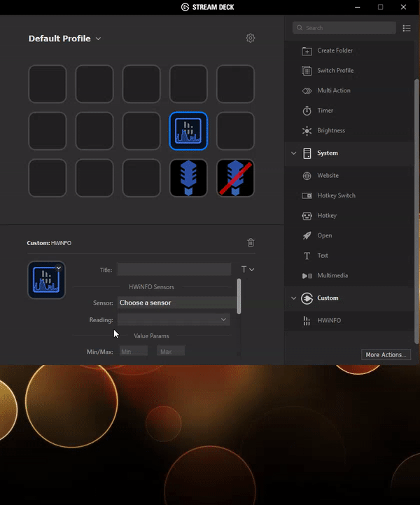Viewport: 420px width, 505px height.
Task: Open the profile settings gear icon
Action: (x=250, y=38)
